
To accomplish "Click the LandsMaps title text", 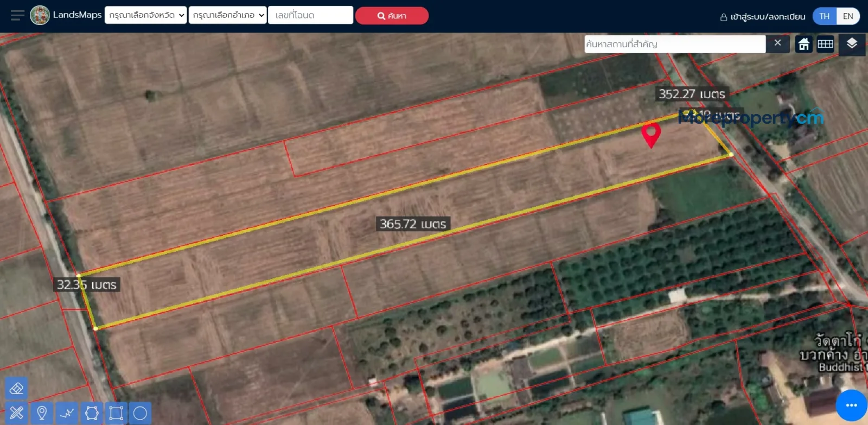I will tap(77, 15).
